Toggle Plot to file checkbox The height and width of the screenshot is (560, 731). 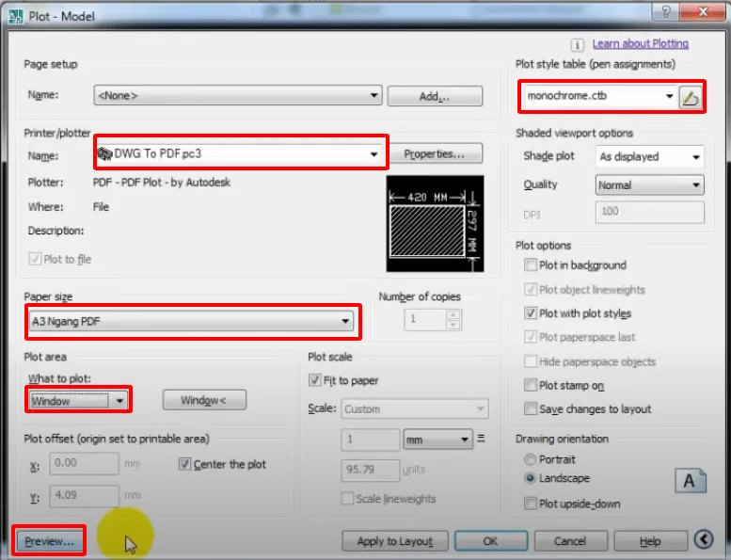35,259
